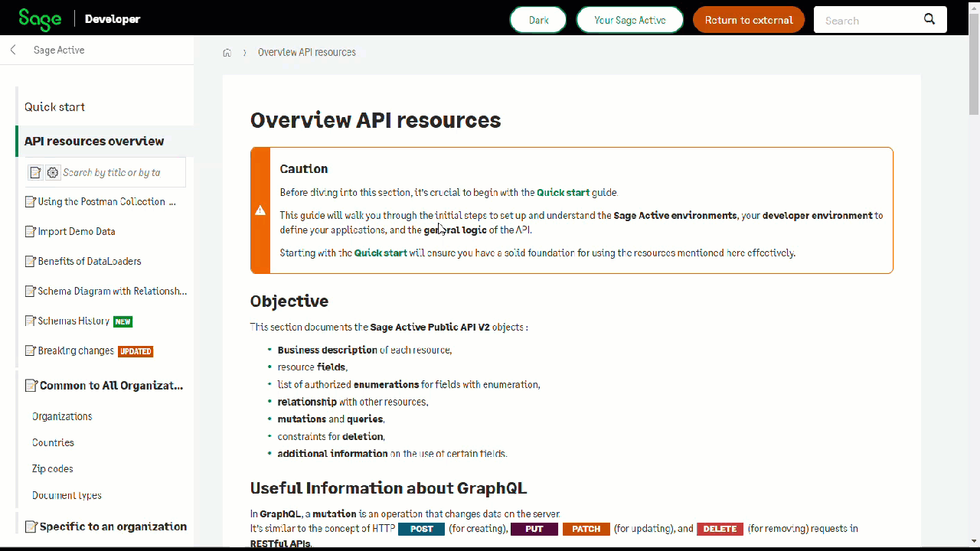Screen dimensions: 980x551
Task: Open Zip codes in the sidebar
Action: 53,469
